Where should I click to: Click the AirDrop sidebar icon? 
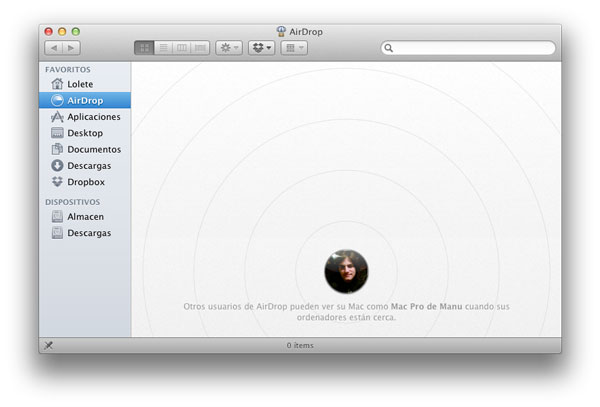coord(57,100)
